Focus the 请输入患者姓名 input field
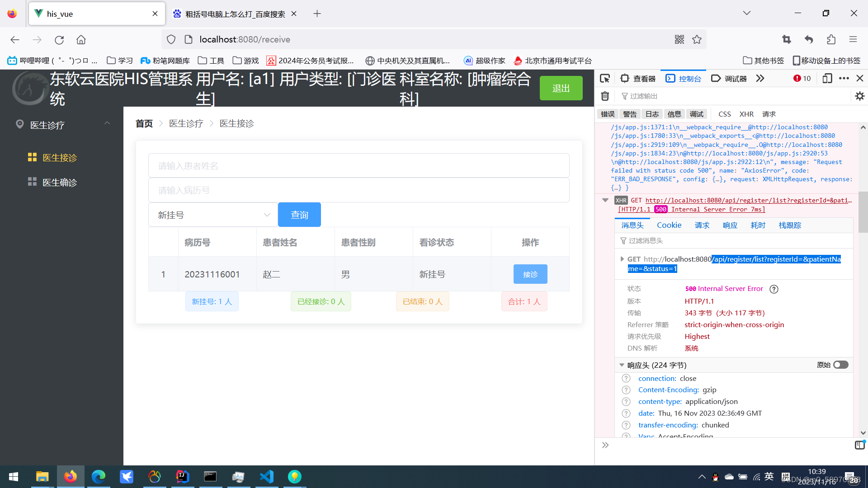Screen dimensions: 868x488 359,166
